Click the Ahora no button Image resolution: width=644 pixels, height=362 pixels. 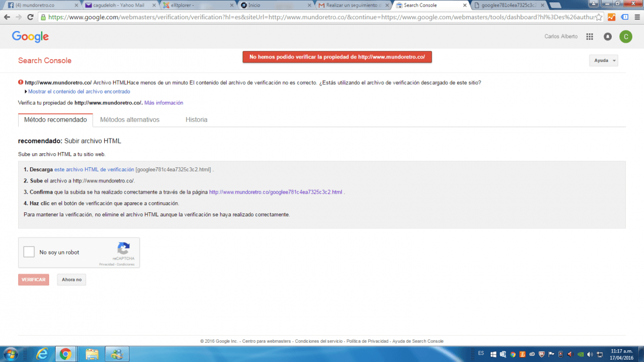click(x=71, y=280)
